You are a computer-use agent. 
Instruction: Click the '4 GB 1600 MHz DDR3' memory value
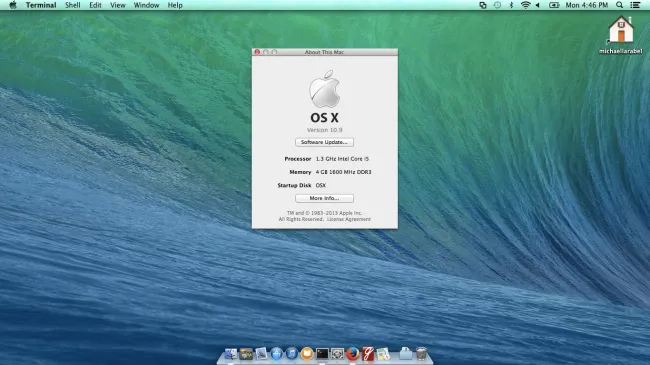coord(344,172)
